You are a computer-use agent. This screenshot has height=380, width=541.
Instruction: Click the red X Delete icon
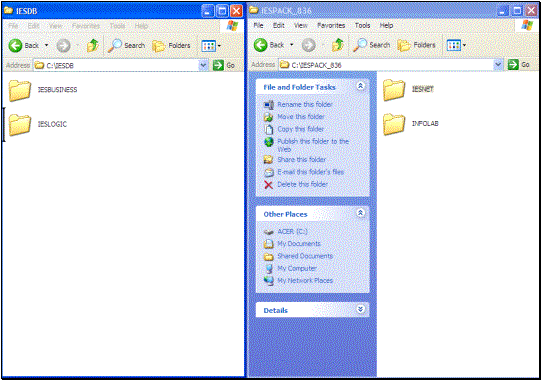pos(268,185)
